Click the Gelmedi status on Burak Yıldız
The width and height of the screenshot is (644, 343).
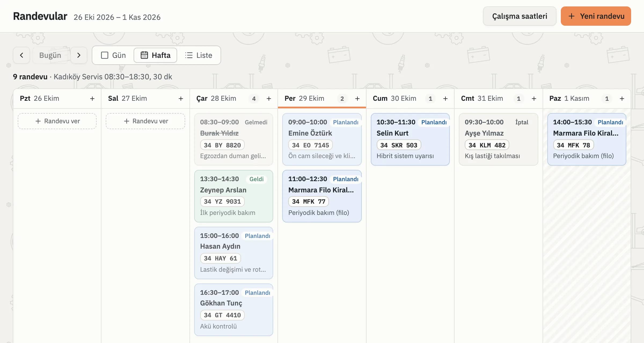(x=256, y=122)
